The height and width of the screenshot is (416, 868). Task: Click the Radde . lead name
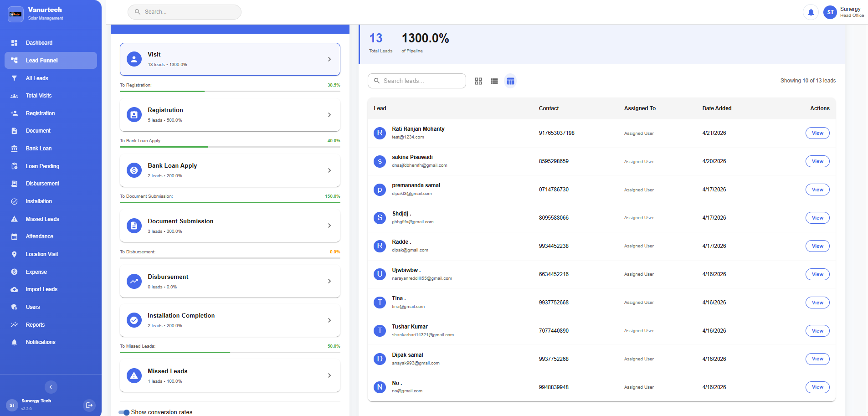click(401, 242)
